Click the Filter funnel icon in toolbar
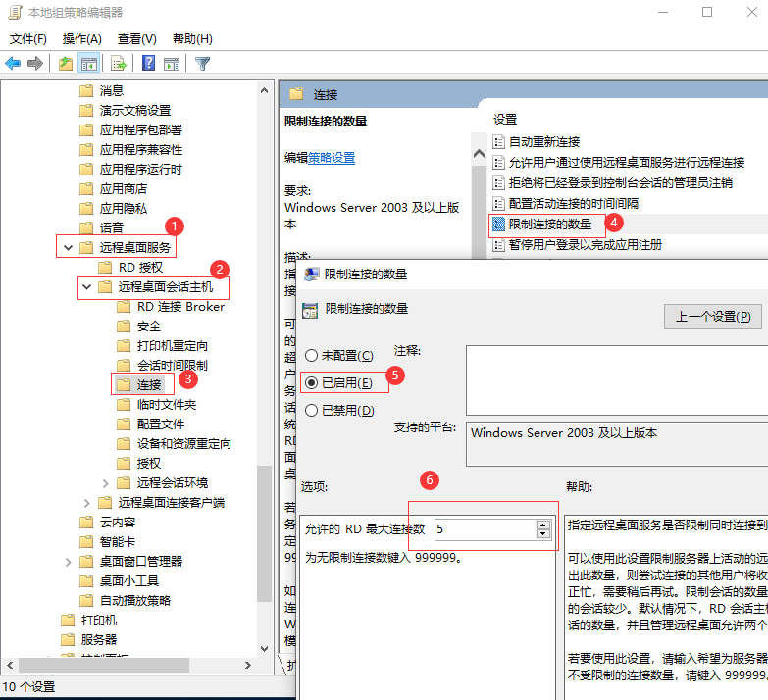This screenshot has height=700, width=768. tap(202, 64)
